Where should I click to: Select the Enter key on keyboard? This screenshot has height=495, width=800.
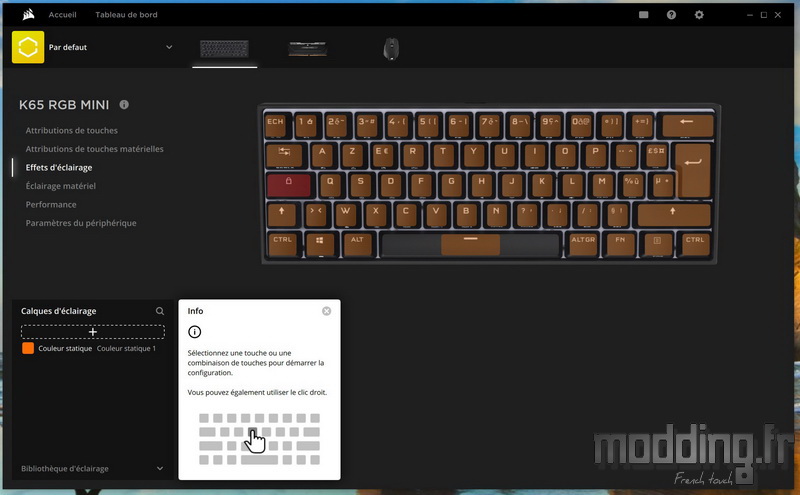[x=693, y=169]
